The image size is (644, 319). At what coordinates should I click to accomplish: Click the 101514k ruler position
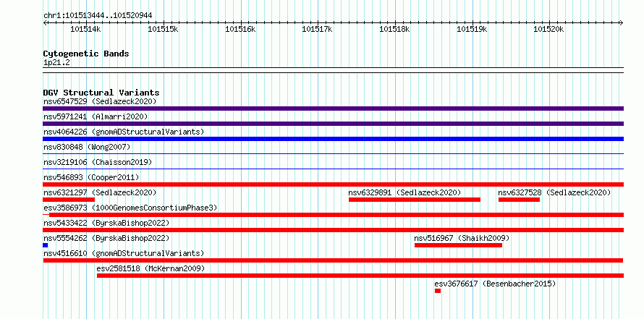coord(86,29)
